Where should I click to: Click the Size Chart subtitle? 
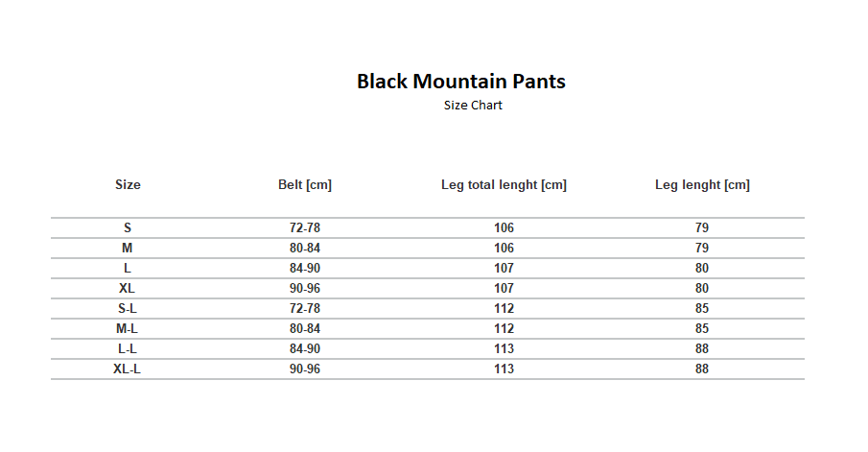pyautogui.click(x=473, y=106)
